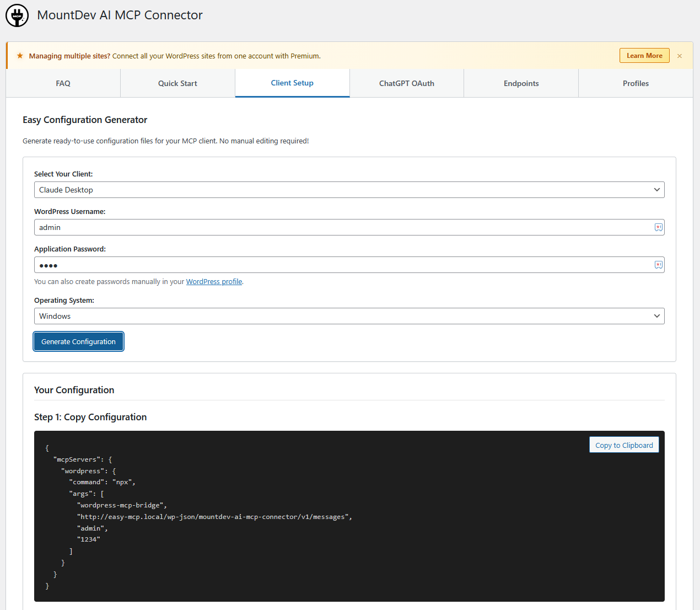Click the password manager icon in the Username field
Image resolution: width=700 pixels, height=610 pixels.
[658, 227]
